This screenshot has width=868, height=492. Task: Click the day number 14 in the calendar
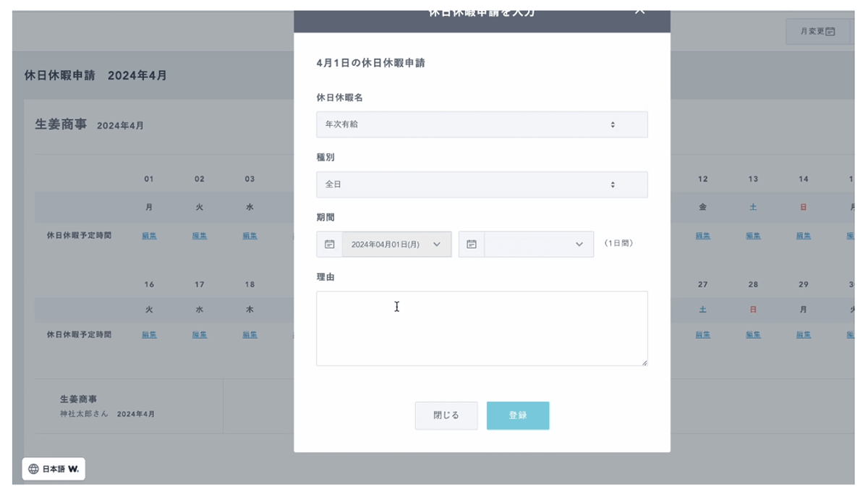tap(804, 179)
